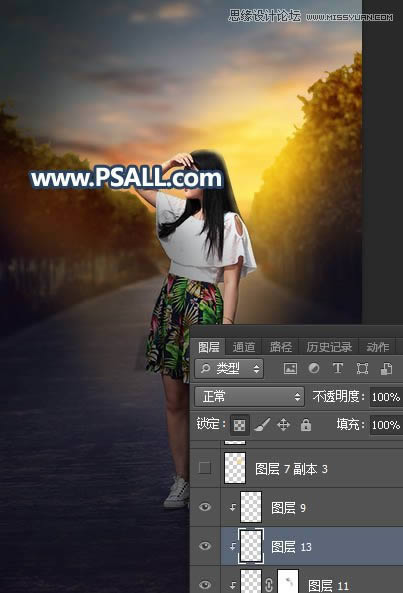Click 不透明度 opacity label
Image resolution: width=403 pixels, height=593 pixels.
(x=338, y=396)
